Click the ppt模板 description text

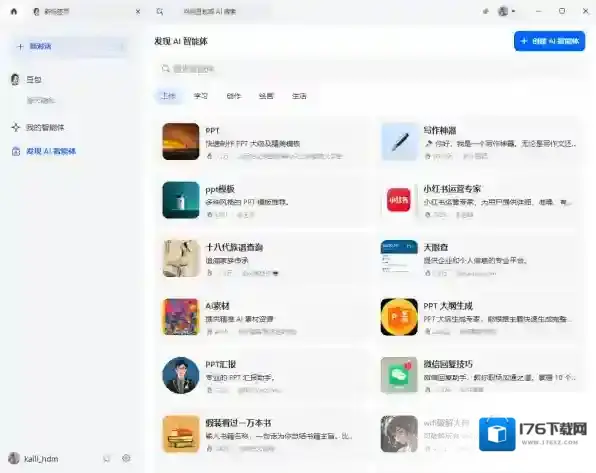(x=247, y=202)
